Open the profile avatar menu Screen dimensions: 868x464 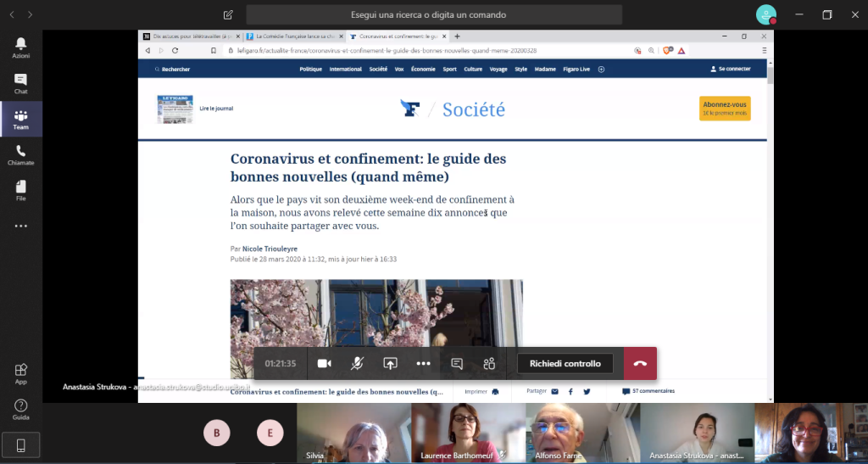click(766, 15)
